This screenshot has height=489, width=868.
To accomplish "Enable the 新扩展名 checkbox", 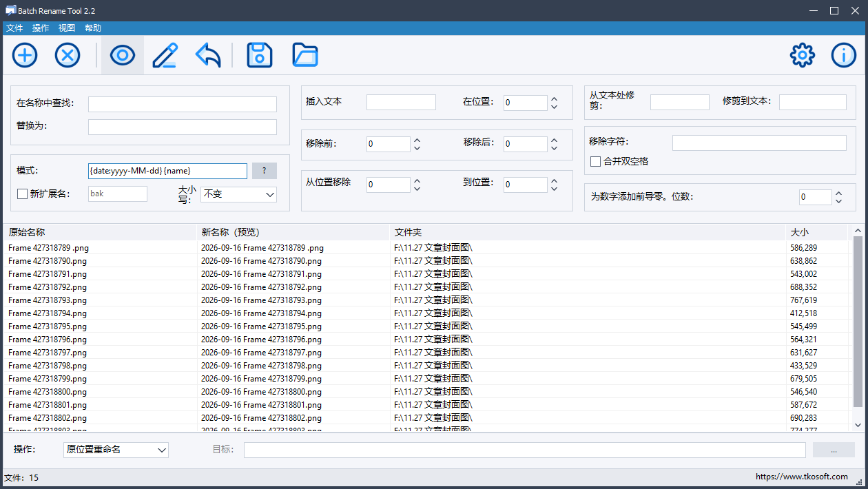I will click(x=22, y=194).
